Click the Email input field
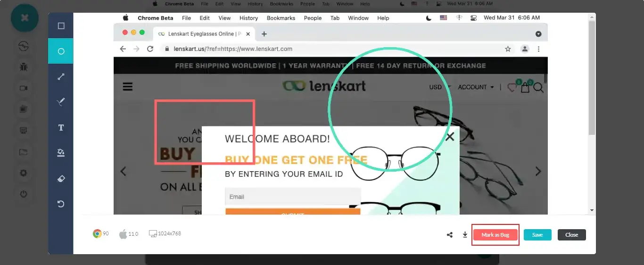The width and height of the screenshot is (644, 265). (293, 197)
